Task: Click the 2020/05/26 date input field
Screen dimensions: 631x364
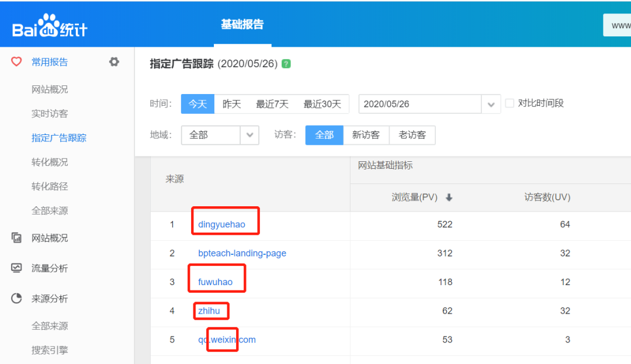Action: [419, 104]
